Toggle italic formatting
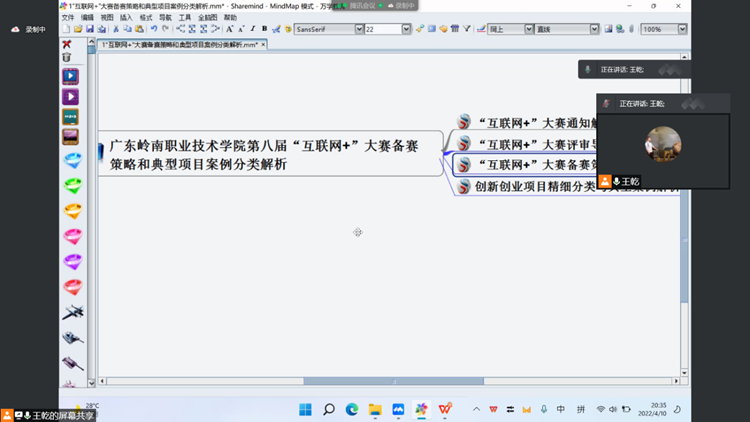The height and width of the screenshot is (422, 750). 253,29
